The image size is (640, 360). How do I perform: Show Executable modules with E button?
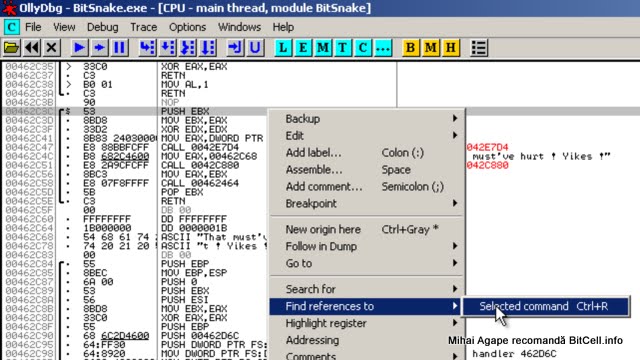click(303, 48)
